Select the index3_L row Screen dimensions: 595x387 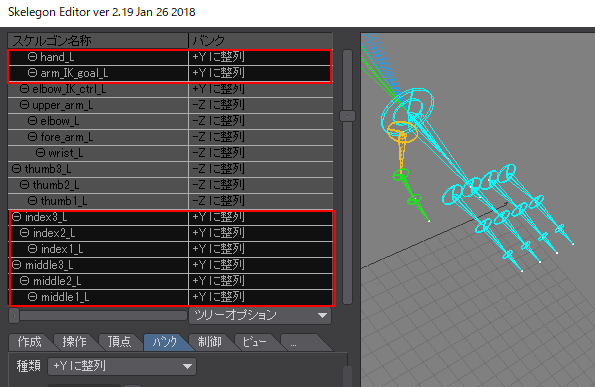[x=170, y=217]
